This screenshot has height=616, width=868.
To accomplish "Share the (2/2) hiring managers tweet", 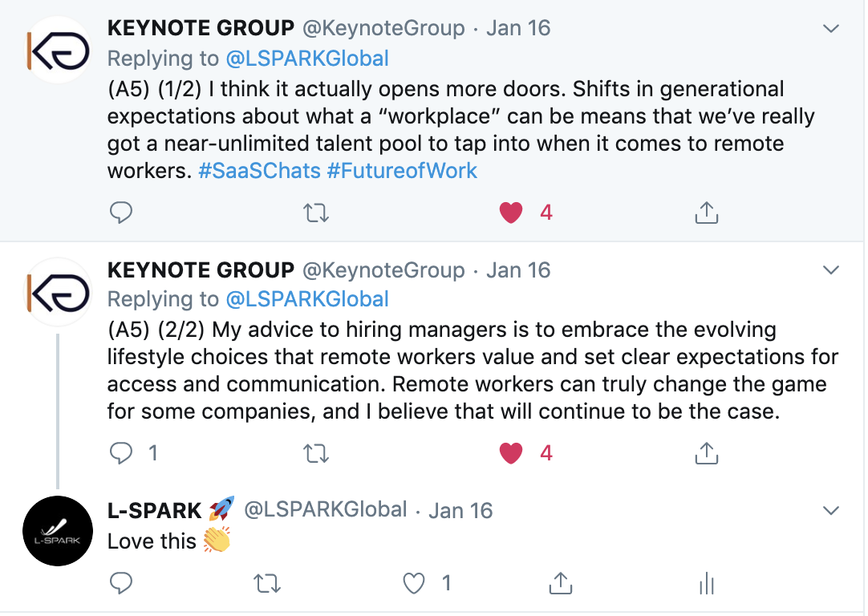I will (x=707, y=453).
